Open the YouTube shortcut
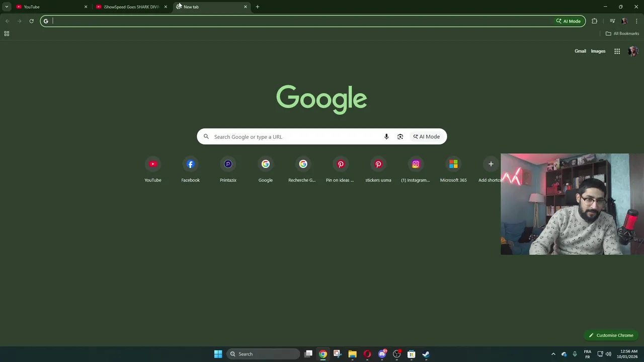This screenshot has height=362, width=644. tap(153, 170)
